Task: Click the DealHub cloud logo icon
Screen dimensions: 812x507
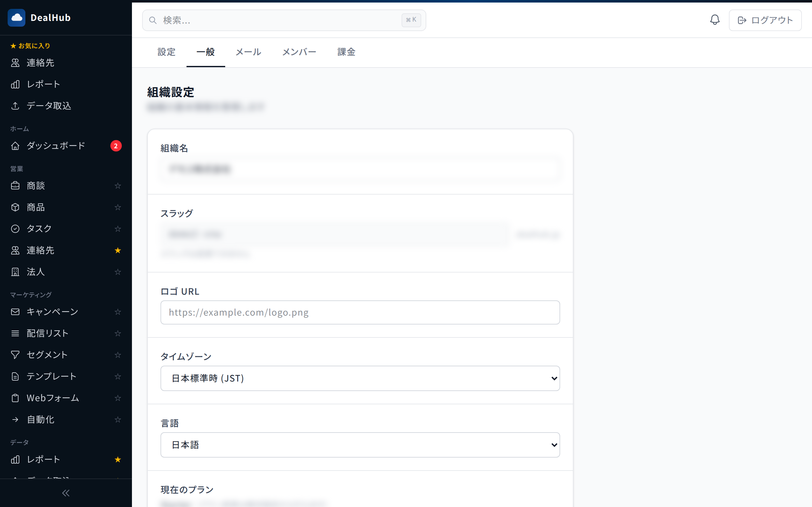Action: click(x=16, y=18)
